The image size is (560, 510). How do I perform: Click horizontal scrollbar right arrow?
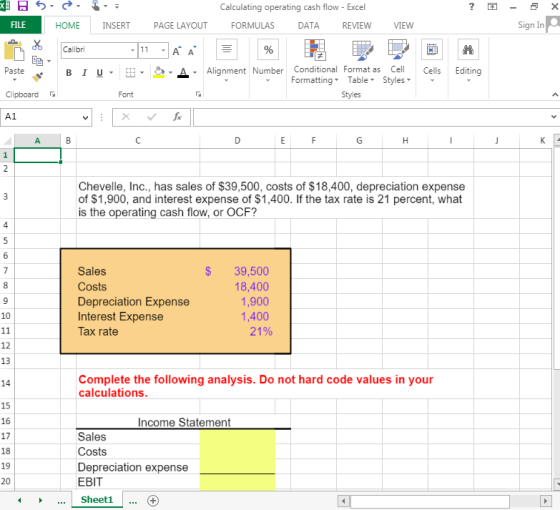coord(545,501)
